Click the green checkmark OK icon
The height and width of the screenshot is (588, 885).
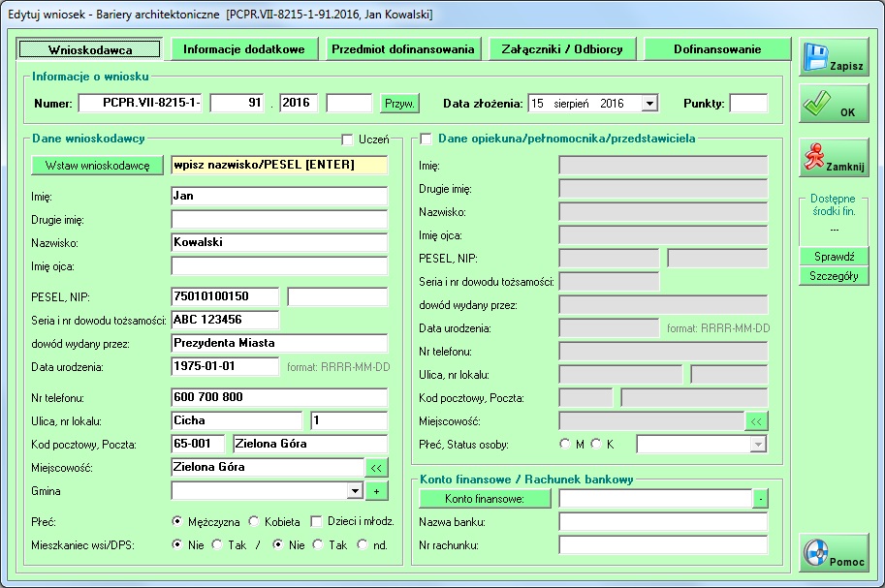click(x=817, y=104)
